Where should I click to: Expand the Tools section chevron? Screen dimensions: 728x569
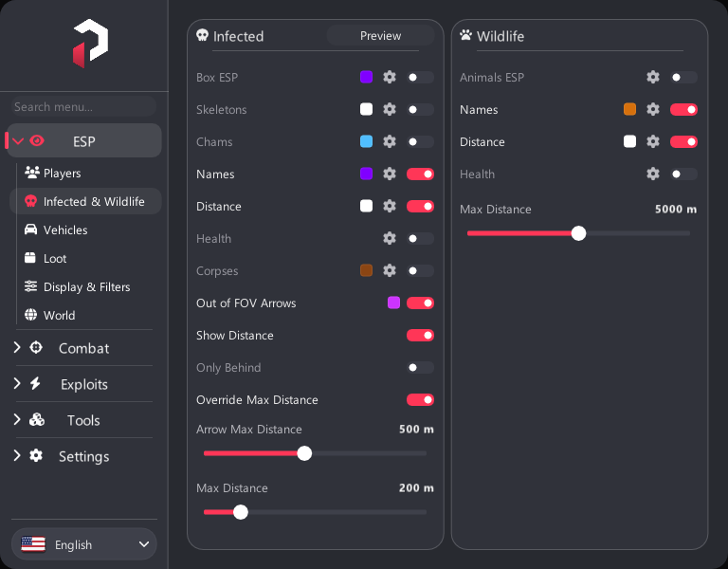(x=17, y=419)
